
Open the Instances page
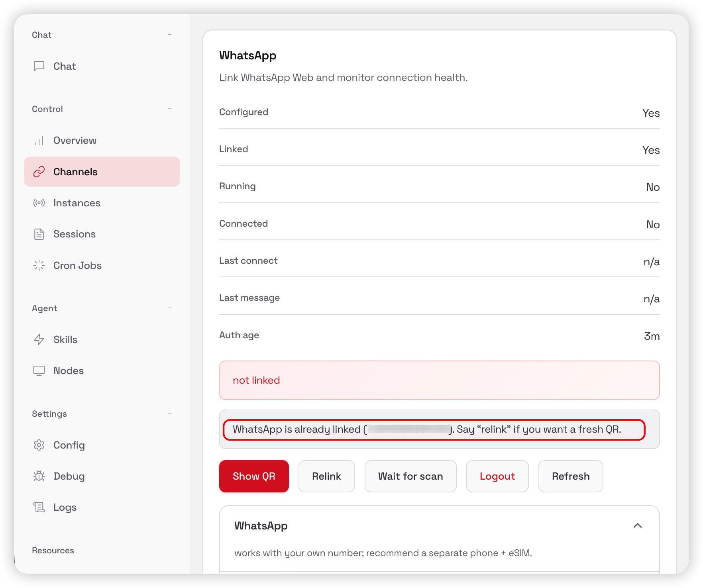102,203
